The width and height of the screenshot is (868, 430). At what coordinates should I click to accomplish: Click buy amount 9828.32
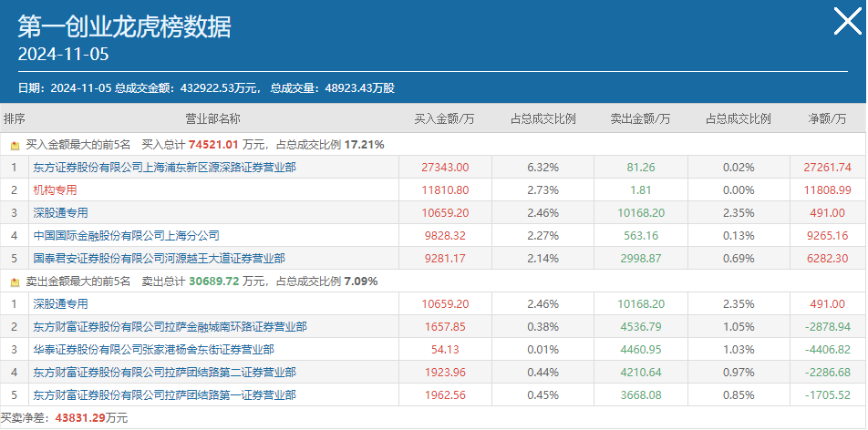(445, 236)
